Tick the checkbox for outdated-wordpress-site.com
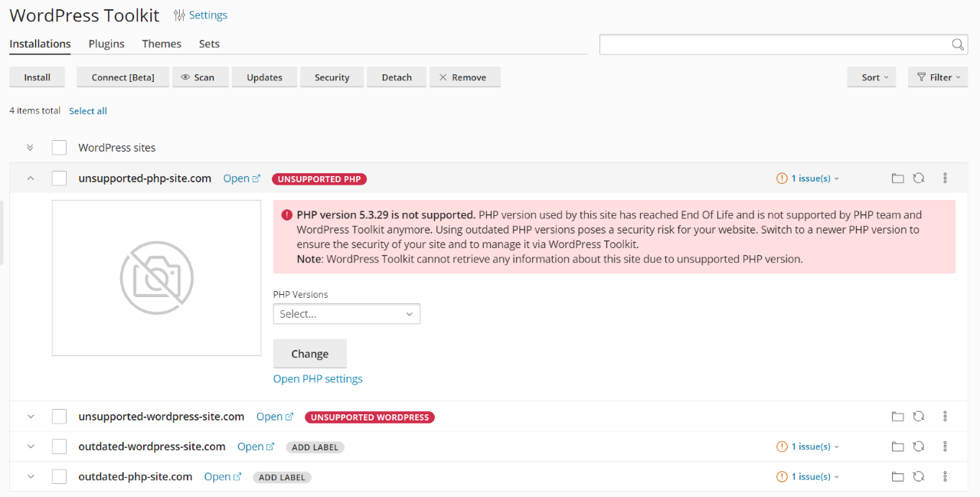The height and width of the screenshot is (497, 980). (x=59, y=446)
